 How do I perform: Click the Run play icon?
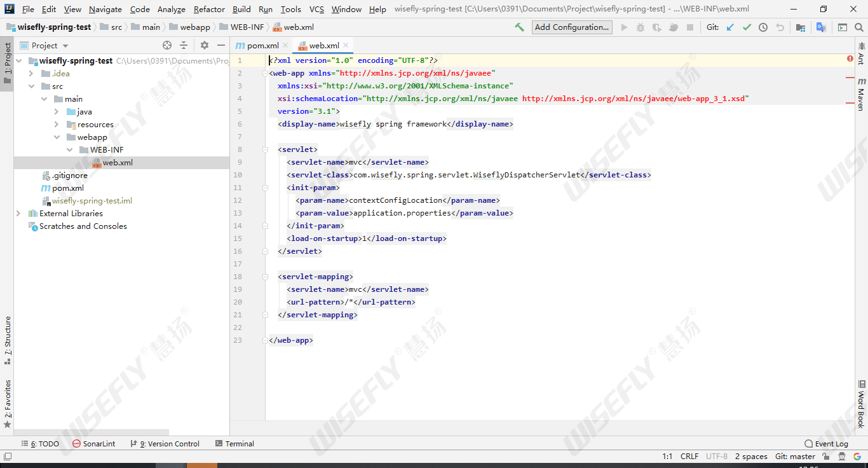coord(624,27)
